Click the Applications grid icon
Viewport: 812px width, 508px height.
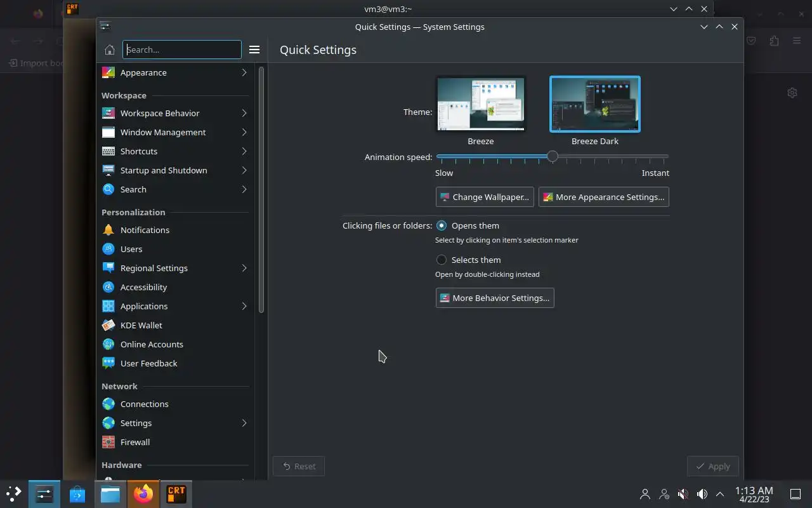click(108, 306)
